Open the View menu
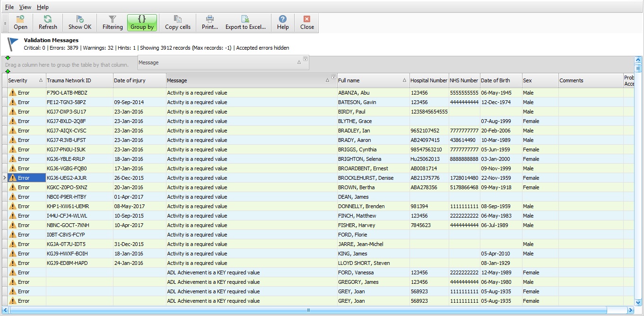The height and width of the screenshot is (316, 644). tap(25, 7)
